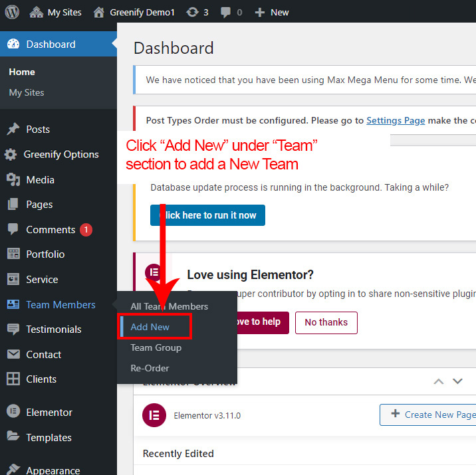Viewport: 476px width, 475px height.
Task: Click the Contact envelope icon
Action: point(13,355)
